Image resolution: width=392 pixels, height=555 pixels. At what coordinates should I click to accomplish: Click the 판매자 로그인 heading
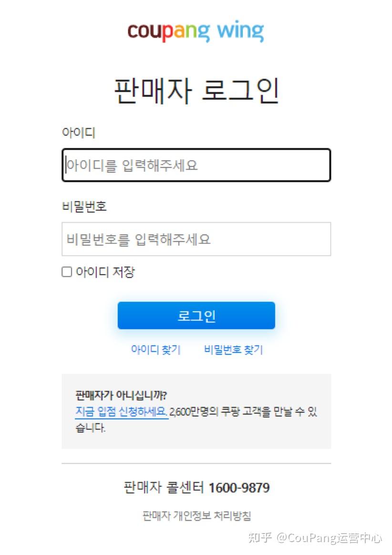196,91
